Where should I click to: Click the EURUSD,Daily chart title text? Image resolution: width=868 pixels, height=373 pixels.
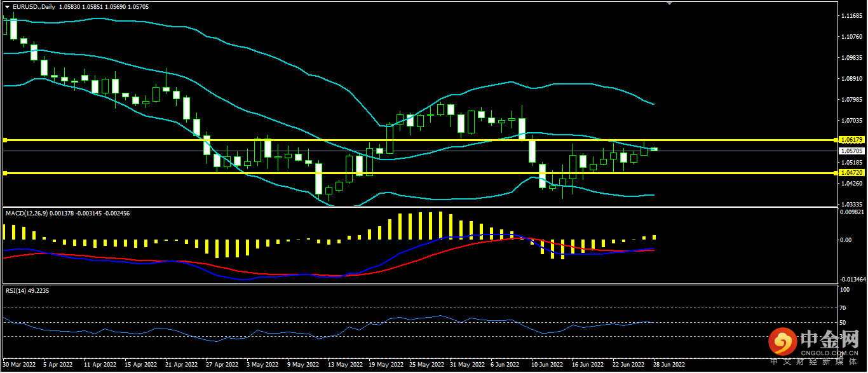34,6
